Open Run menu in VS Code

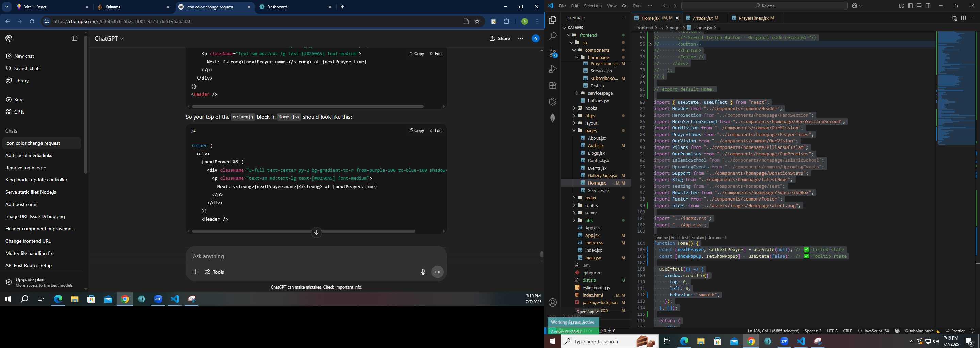tap(636, 6)
